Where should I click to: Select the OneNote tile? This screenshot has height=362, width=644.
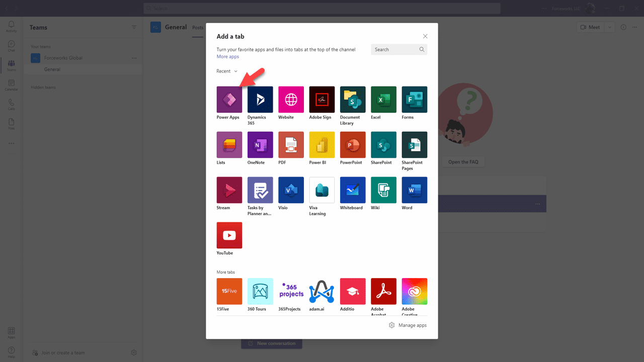pyautogui.click(x=260, y=144)
